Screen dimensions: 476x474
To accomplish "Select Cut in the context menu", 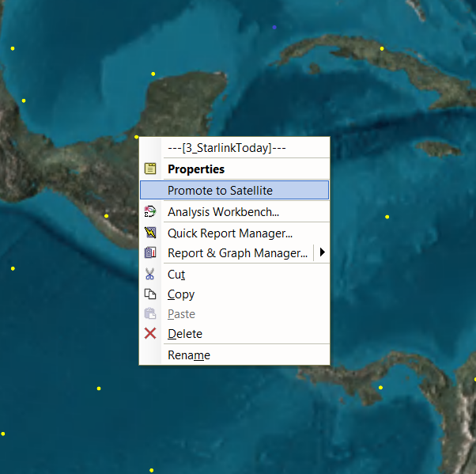I will coord(234,275).
